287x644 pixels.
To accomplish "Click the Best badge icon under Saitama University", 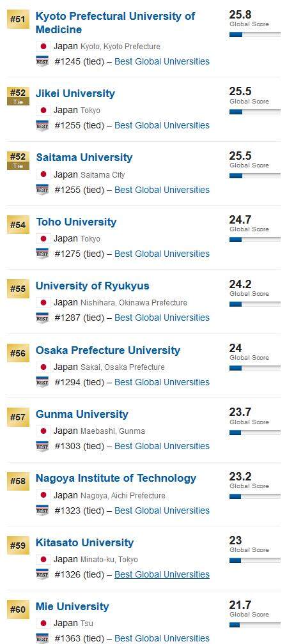I will coord(42,190).
